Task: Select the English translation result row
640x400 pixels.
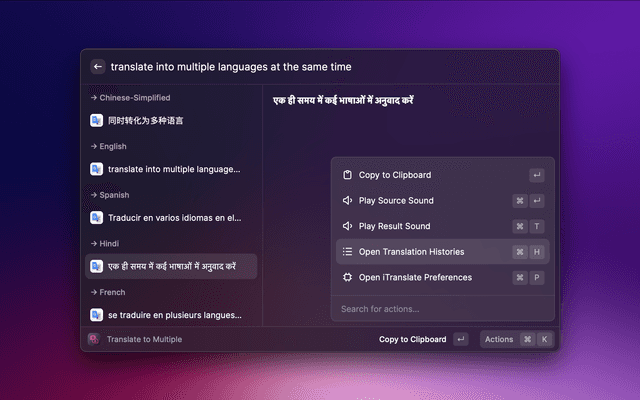Action: (170, 169)
